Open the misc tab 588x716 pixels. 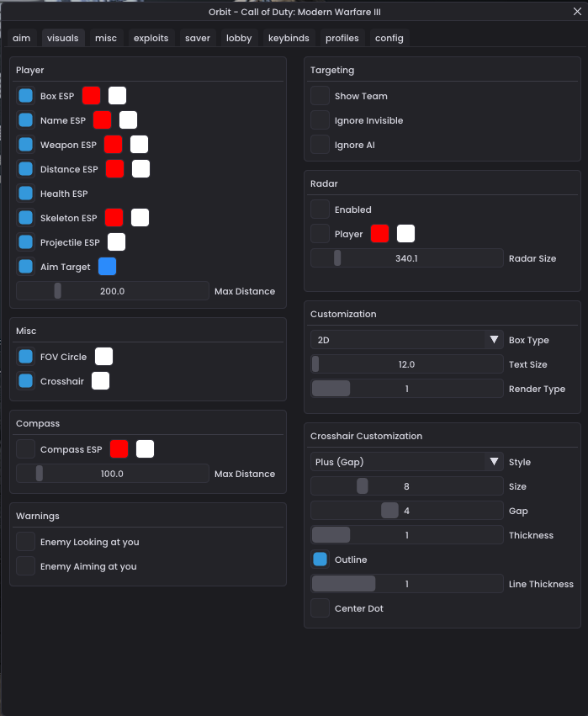[x=106, y=38]
